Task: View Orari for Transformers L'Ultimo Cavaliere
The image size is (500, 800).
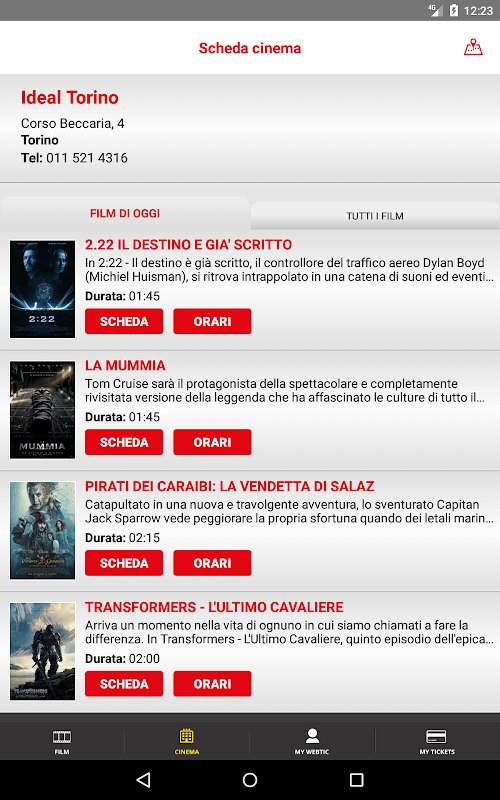Action: pos(212,684)
